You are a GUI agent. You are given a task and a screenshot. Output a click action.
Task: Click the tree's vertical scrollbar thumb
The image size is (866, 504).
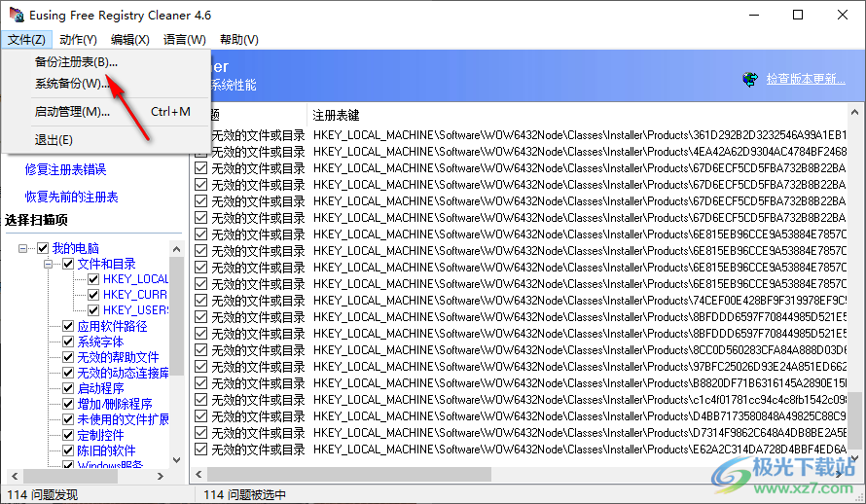pyautogui.click(x=176, y=316)
